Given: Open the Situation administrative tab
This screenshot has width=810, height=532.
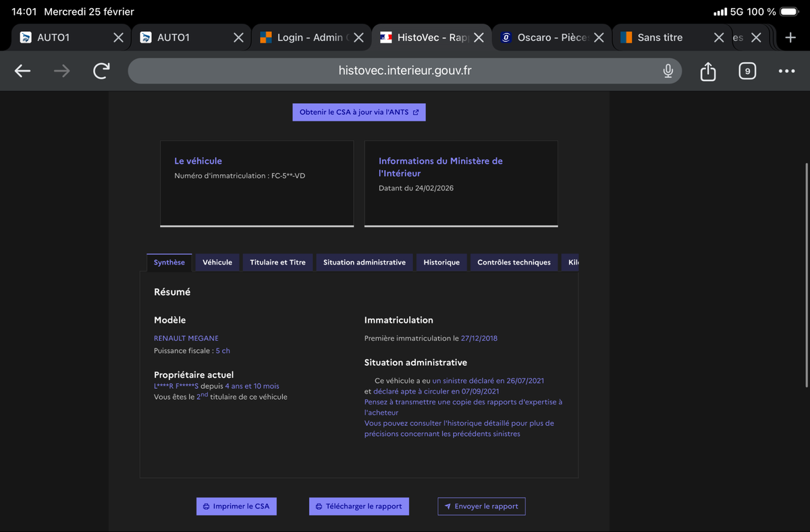Looking at the screenshot, I should 364,263.
